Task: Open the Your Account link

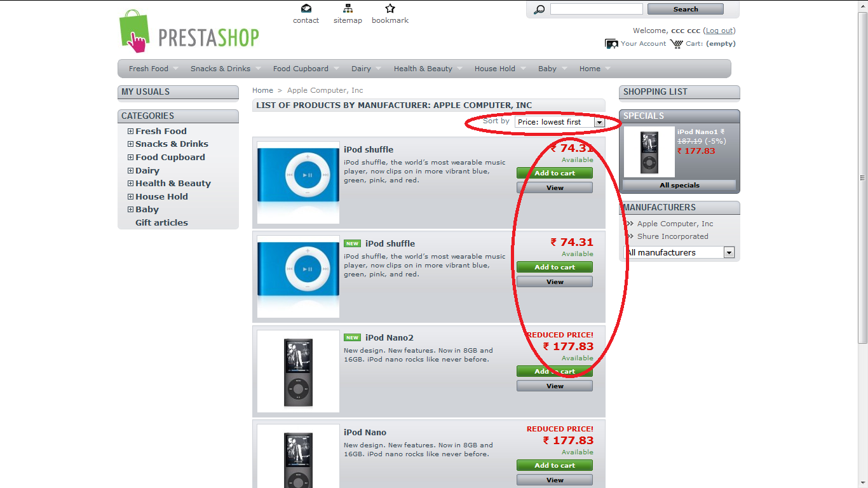Action: click(644, 44)
